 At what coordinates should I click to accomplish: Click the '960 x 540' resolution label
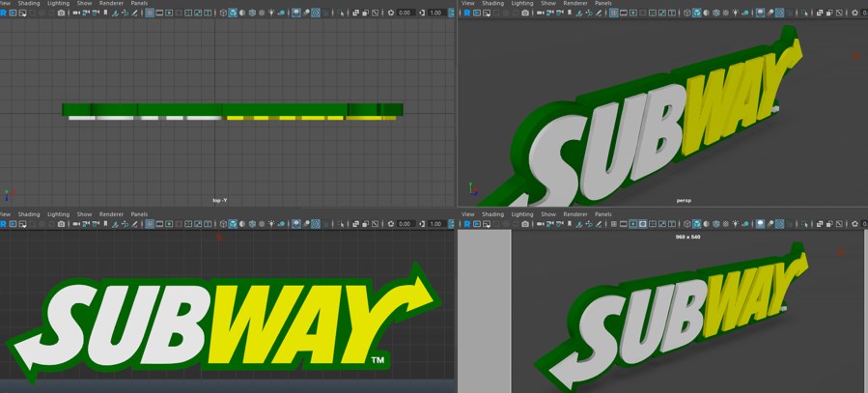688,237
